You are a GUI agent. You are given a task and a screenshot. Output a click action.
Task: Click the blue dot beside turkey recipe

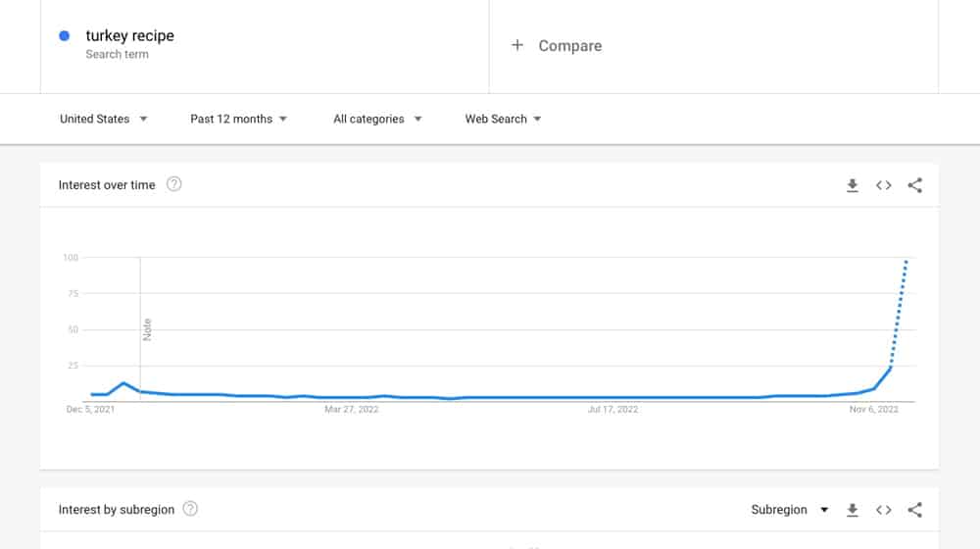[x=64, y=35]
